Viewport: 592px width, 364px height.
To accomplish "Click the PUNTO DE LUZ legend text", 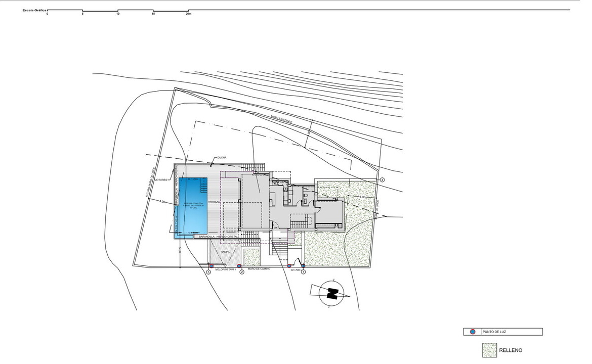I will [x=494, y=332].
